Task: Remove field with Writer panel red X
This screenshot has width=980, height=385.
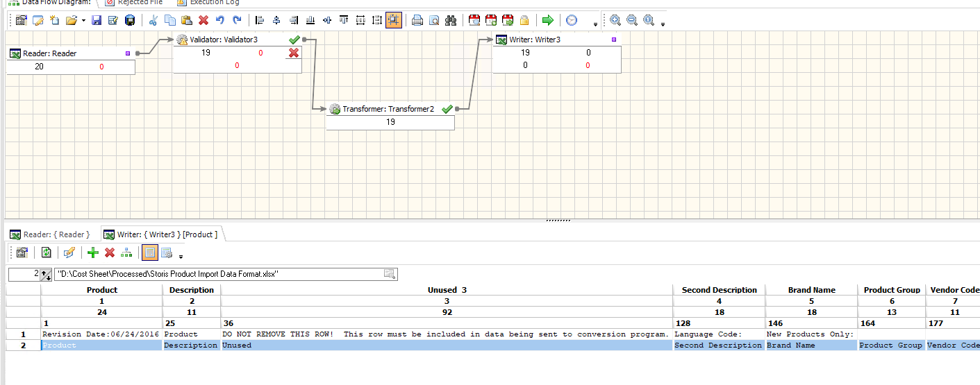Action: click(110, 253)
